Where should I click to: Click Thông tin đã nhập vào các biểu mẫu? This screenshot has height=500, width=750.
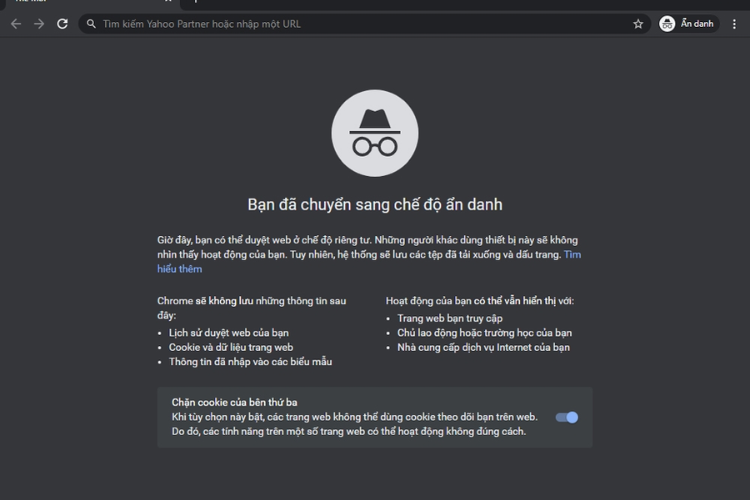[251, 362]
